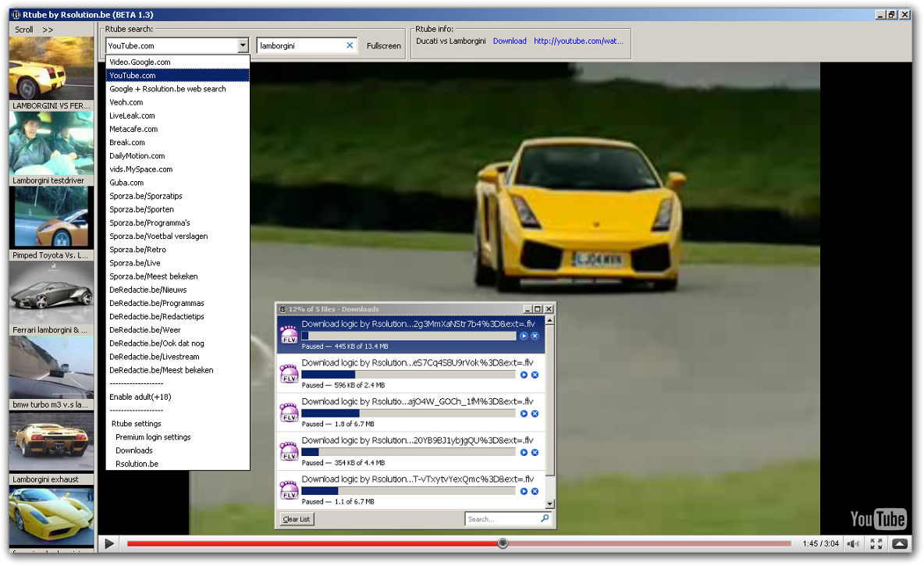Resume the first paused FLV download

(524, 336)
